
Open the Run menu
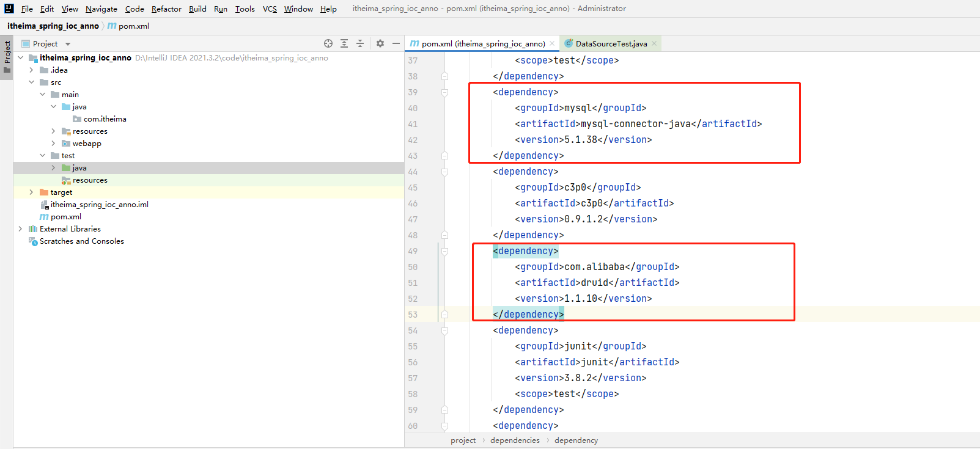(x=221, y=9)
